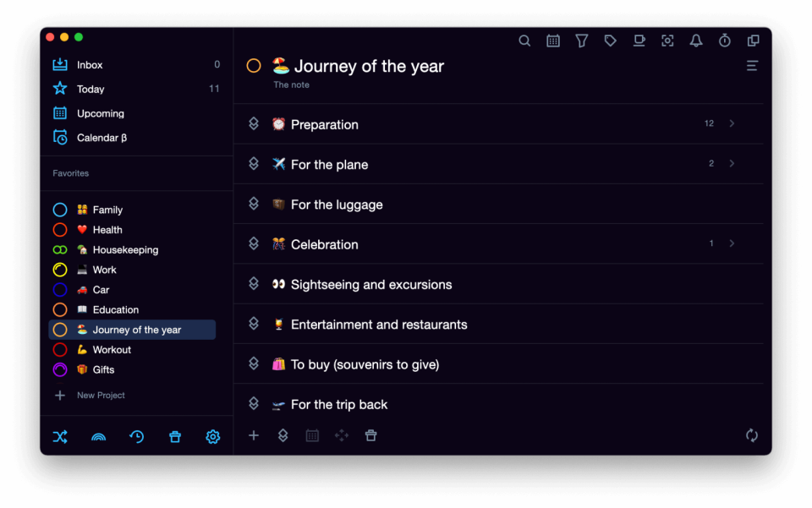Open the tags icon in the toolbar
Image resolution: width=812 pixels, height=508 pixels.
coord(610,40)
